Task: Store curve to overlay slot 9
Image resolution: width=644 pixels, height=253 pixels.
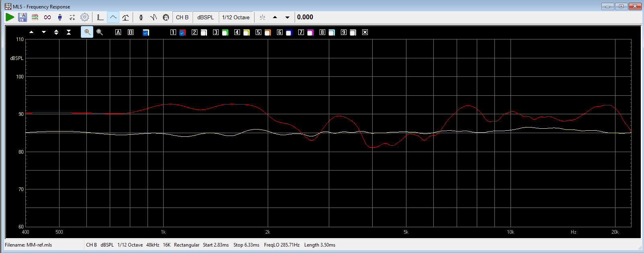Action: (344, 32)
